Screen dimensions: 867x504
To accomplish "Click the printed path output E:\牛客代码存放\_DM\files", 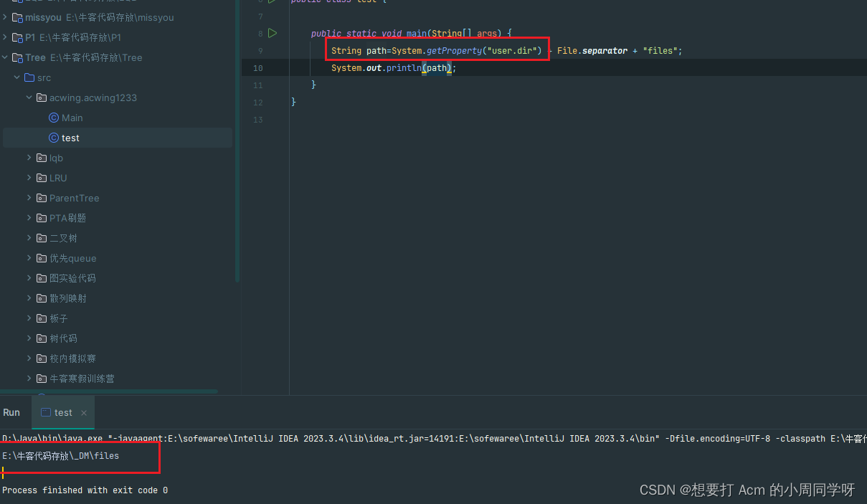I will click(60, 455).
